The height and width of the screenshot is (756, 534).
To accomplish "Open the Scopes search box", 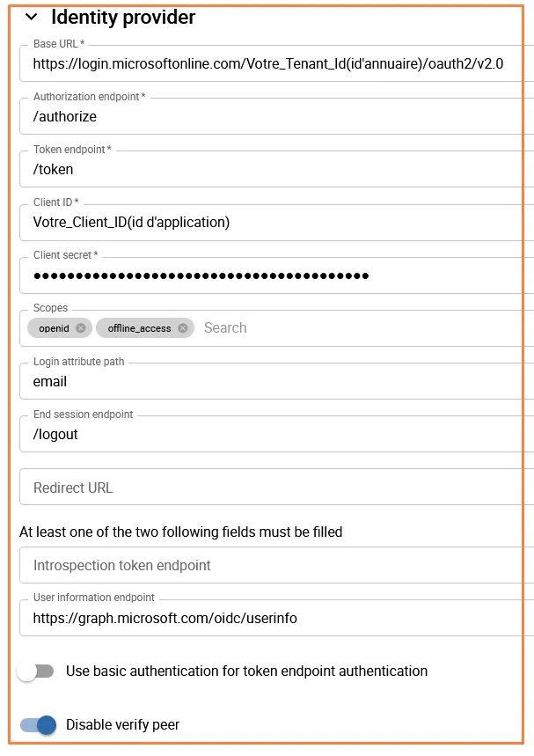I will point(352,328).
